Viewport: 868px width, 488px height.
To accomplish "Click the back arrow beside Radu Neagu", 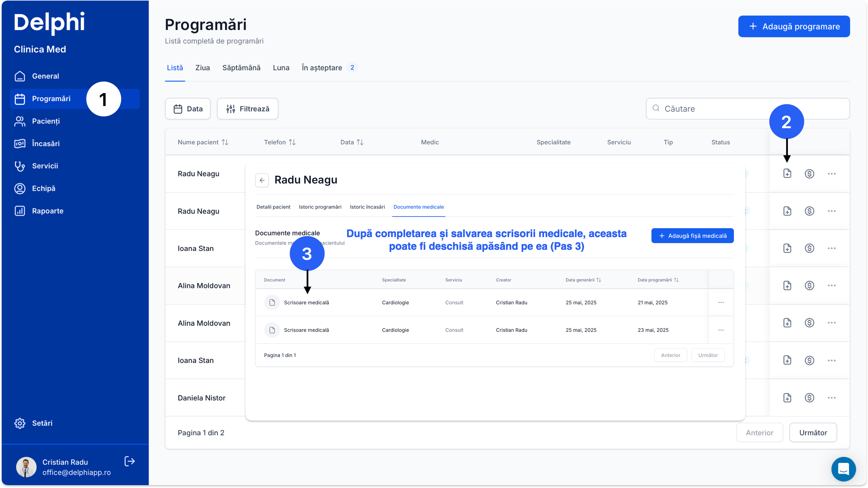I will pos(262,180).
